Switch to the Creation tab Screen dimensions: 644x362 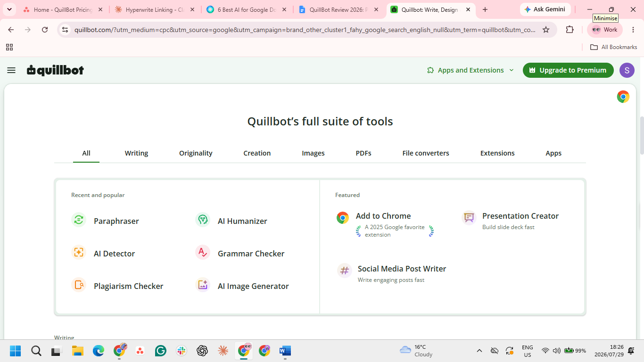257,153
